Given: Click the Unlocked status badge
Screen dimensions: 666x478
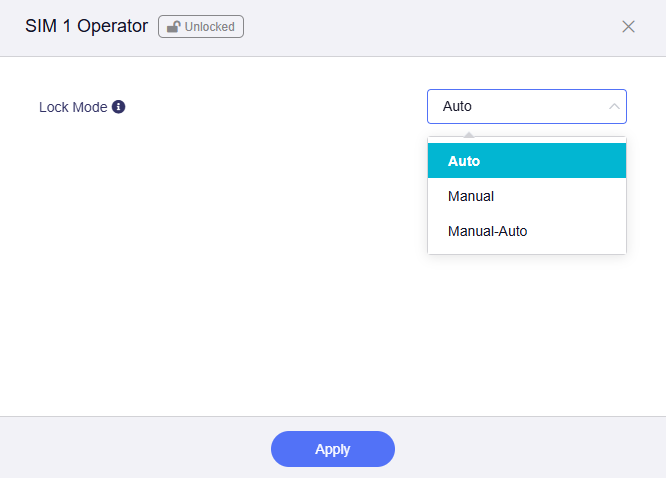Looking at the screenshot, I should 201,26.
